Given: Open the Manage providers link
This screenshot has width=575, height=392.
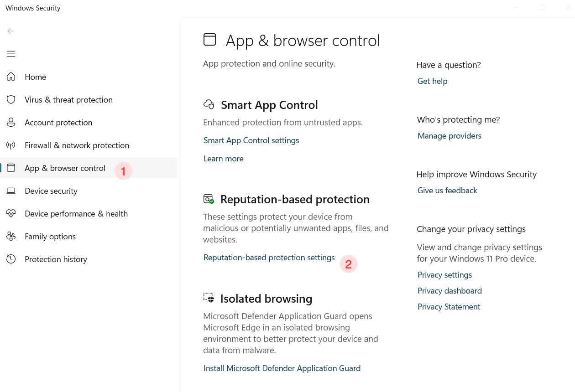Looking at the screenshot, I should point(449,136).
